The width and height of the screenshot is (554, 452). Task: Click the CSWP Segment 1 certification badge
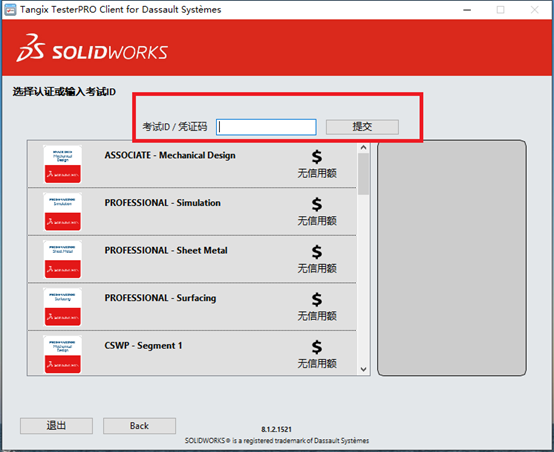pyautogui.click(x=62, y=354)
